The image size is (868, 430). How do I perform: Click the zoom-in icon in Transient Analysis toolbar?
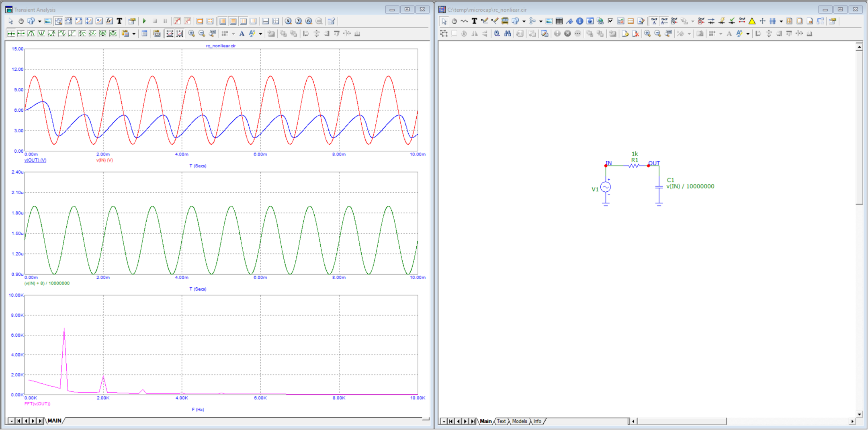point(192,34)
